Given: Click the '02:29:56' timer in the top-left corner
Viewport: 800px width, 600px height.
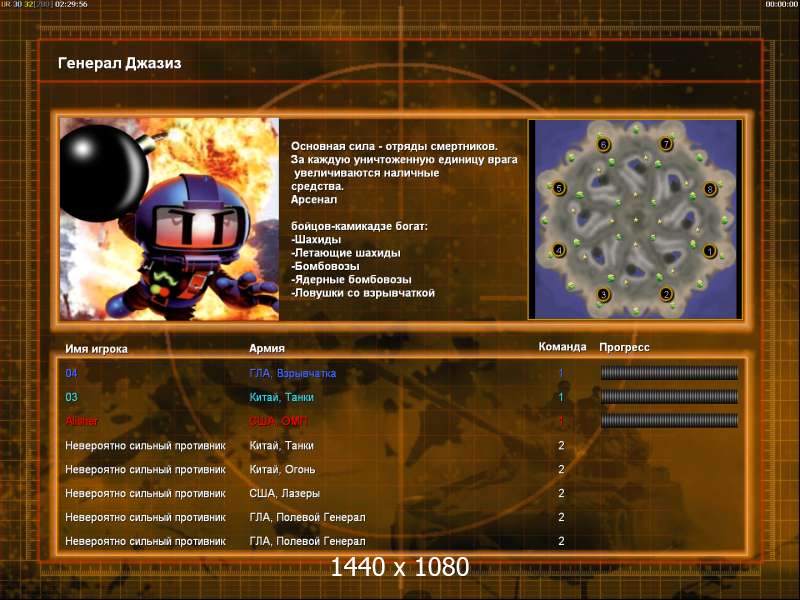Looking at the screenshot, I should tap(71, 4).
